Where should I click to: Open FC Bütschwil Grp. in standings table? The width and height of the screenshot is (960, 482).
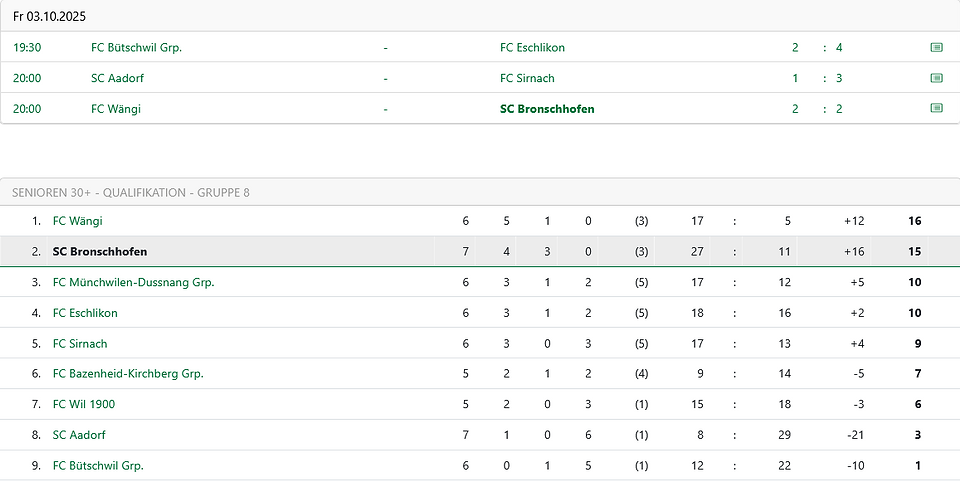[x=98, y=465]
